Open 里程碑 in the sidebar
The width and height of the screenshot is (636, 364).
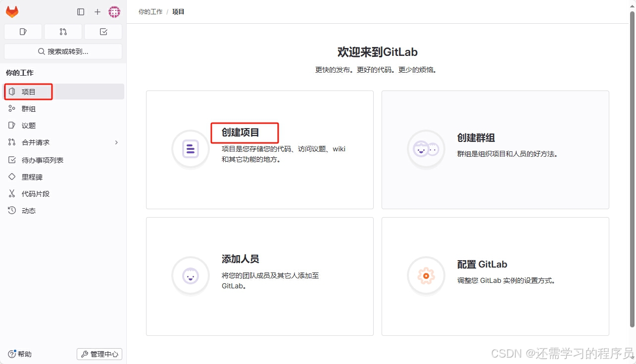[x=64, y=177]
